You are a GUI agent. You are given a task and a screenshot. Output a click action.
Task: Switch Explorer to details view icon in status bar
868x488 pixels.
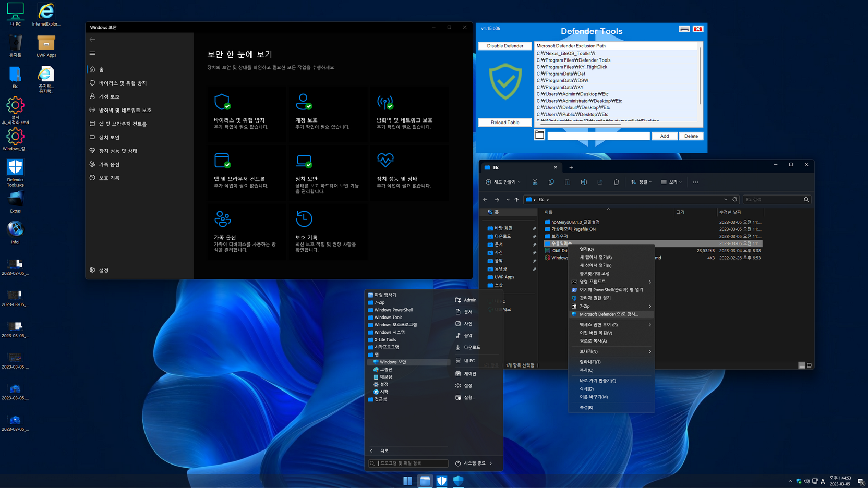click(x=801, y=365)
